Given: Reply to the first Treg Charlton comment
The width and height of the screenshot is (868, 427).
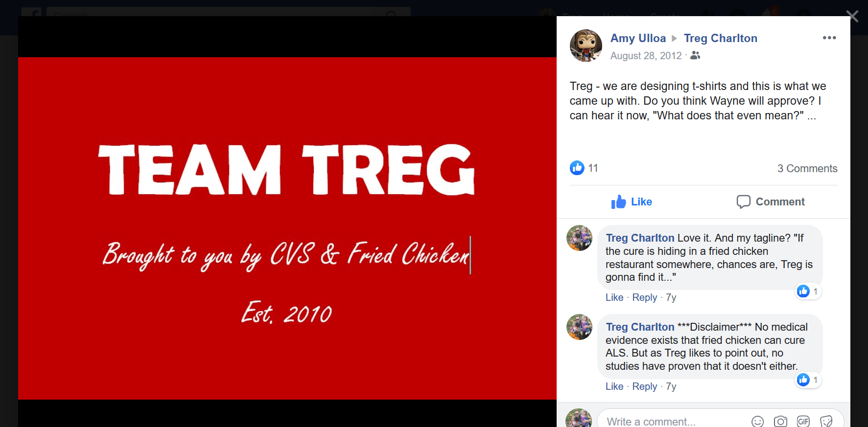Looking at the screenshot, I should pos(644,297).
